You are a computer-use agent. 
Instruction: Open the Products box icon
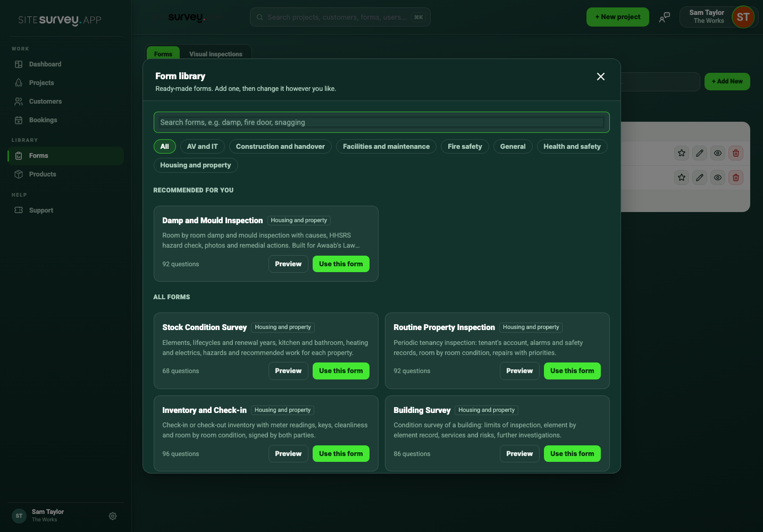19,174
